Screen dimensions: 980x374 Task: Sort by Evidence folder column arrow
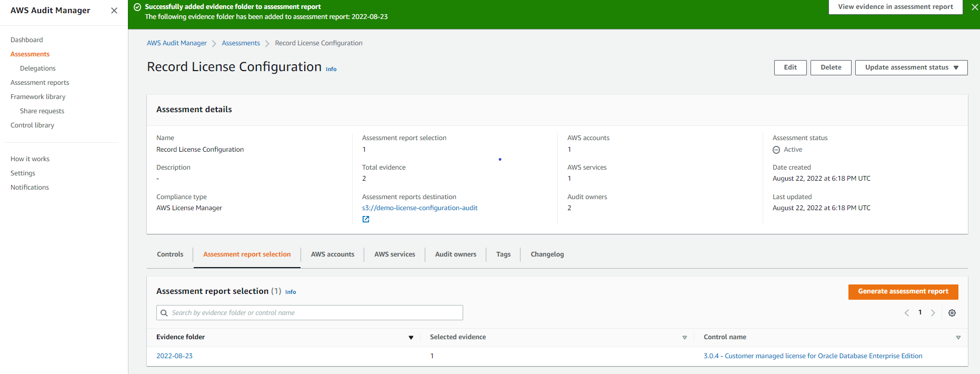tap(411, 338)
